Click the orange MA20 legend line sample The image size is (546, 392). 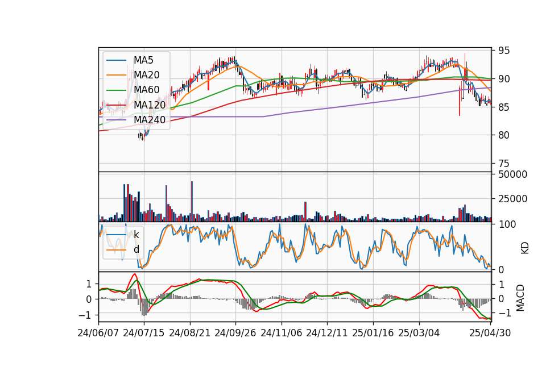(116, 75)
